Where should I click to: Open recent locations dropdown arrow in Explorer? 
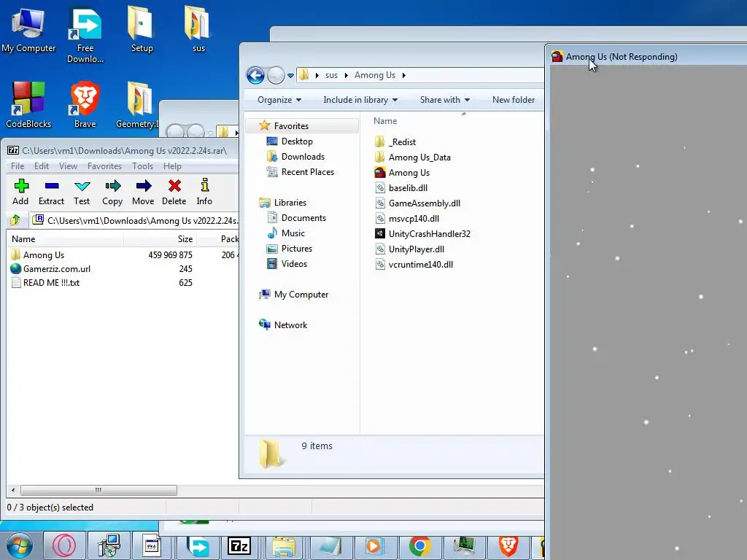click(290, 75)
